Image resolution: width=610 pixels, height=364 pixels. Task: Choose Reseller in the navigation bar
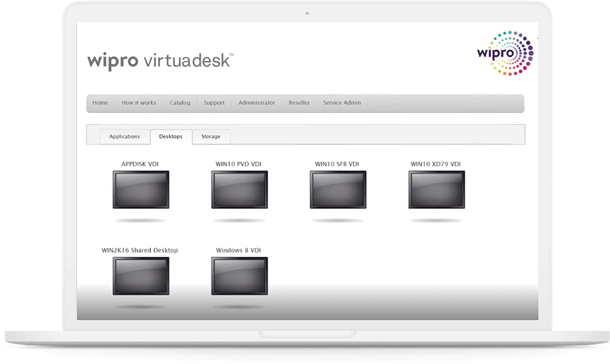[x=299, y=103]
